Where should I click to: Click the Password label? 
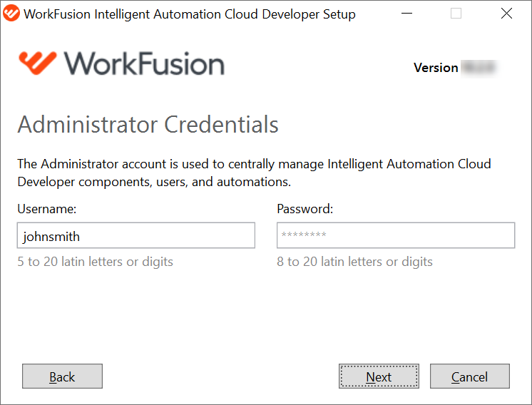(x=305, y=209)
